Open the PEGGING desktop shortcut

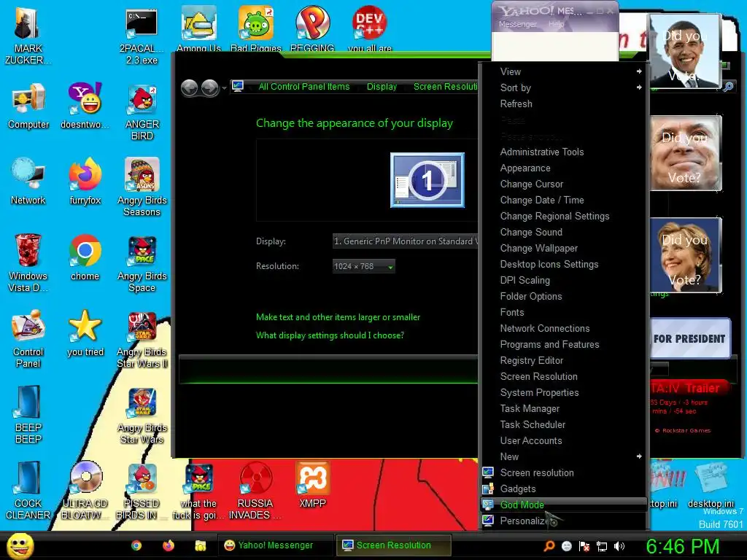click(312, 28)
